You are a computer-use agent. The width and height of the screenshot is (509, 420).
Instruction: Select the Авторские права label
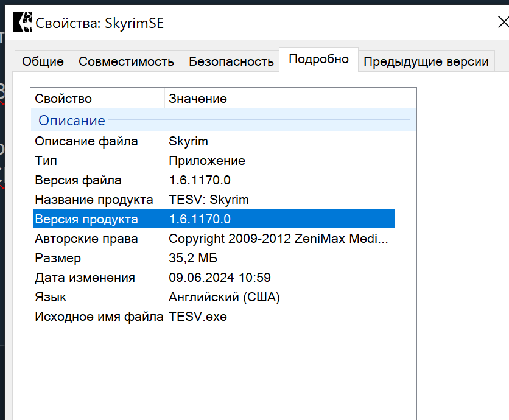point(86,239)
